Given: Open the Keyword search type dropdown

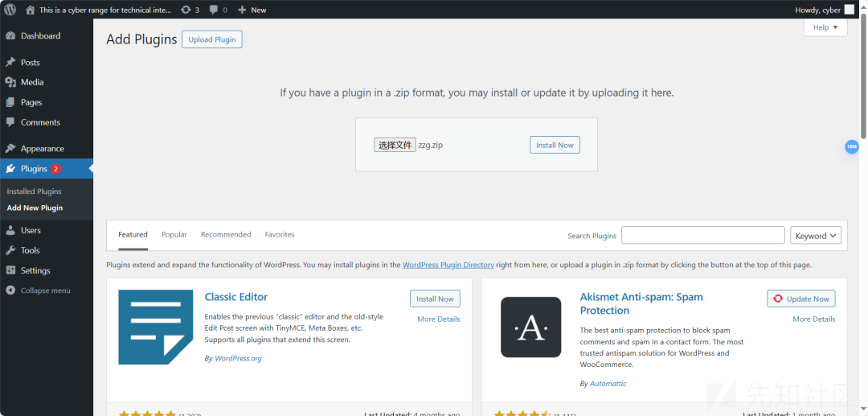Looking at the screenshot, I should coord(816,236).
